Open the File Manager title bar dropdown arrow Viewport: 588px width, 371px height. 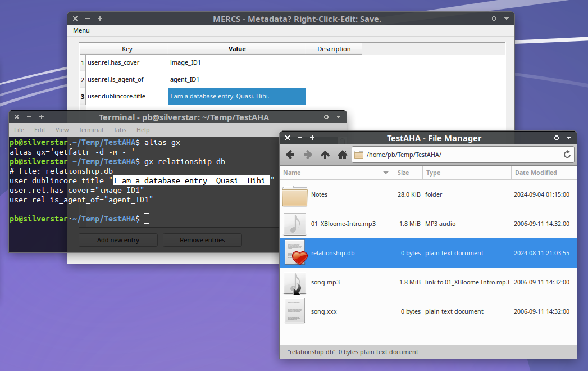(569, 138)
